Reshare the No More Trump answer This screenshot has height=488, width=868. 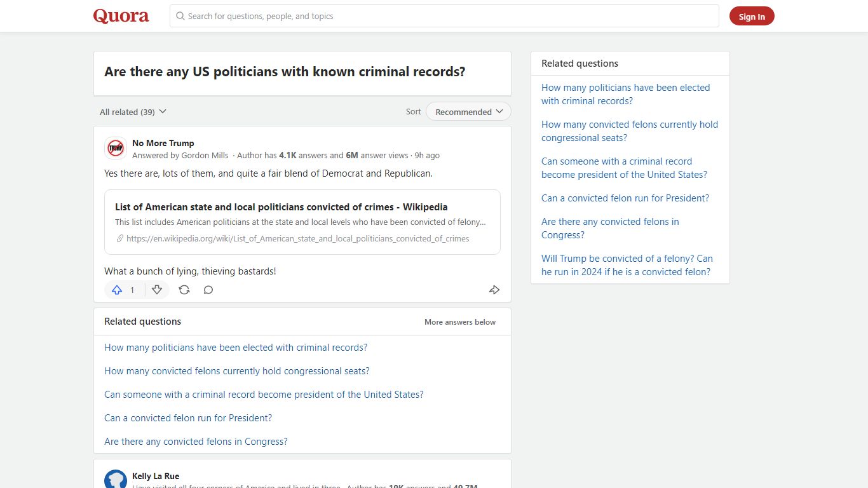click(x=184, y=290)
